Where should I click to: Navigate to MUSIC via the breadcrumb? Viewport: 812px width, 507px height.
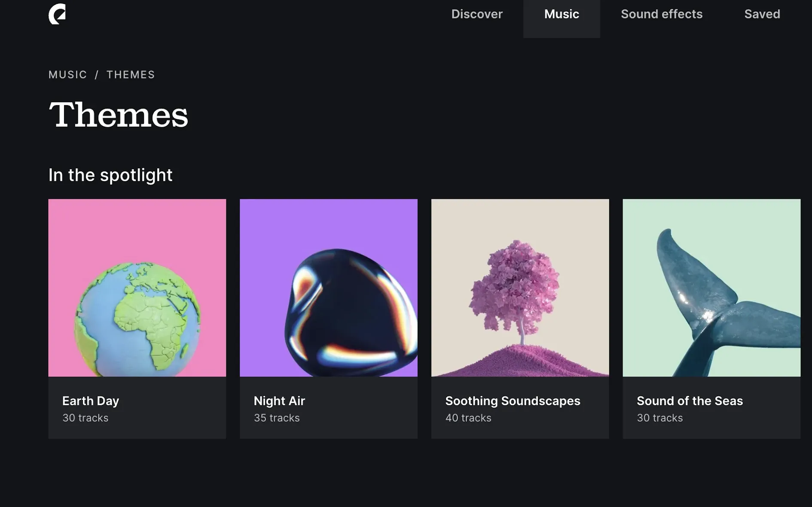[x=68, y=74]
